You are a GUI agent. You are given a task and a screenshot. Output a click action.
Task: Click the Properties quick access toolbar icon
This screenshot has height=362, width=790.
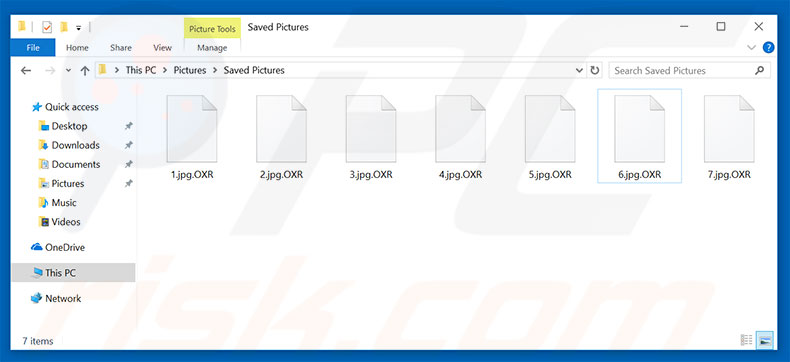(x=47, y=28)
